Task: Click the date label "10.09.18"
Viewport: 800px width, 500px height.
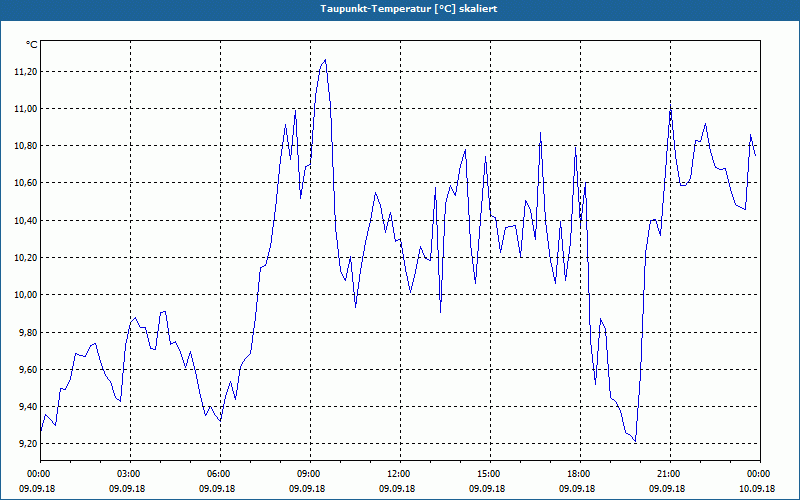Action: tap(757, 488)
